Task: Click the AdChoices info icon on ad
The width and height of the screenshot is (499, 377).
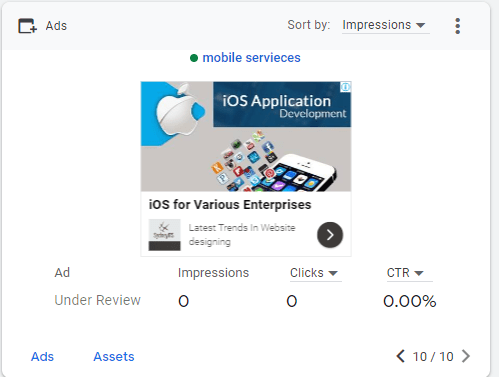Action: [x=346, y=87]
